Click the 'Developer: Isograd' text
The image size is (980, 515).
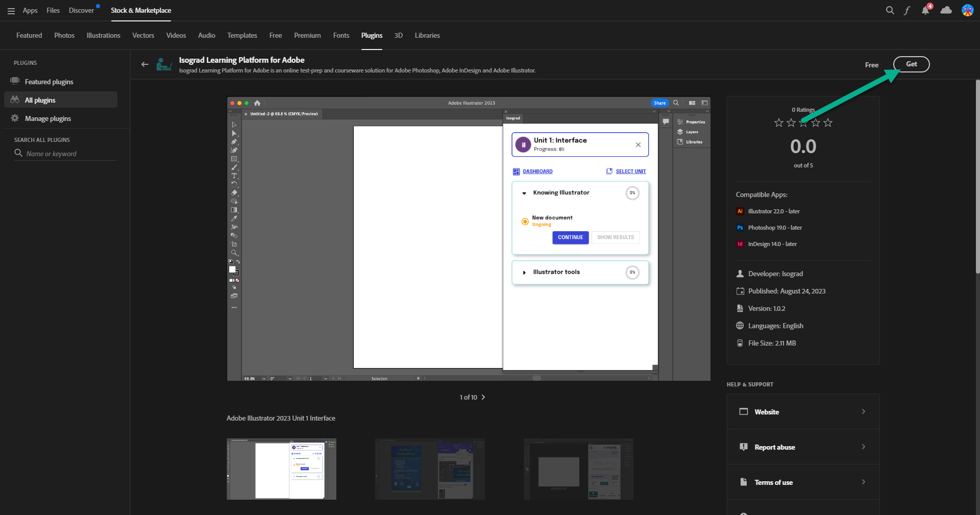775,274
